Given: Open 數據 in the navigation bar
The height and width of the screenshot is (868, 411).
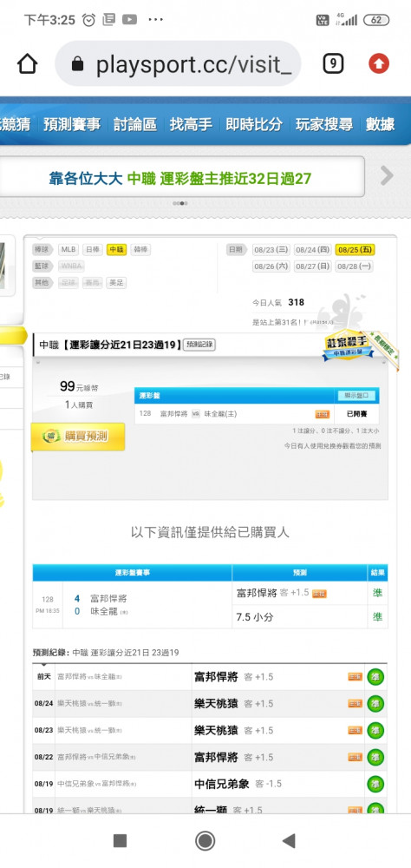Looking at the screenshot, I should [380, 124].
